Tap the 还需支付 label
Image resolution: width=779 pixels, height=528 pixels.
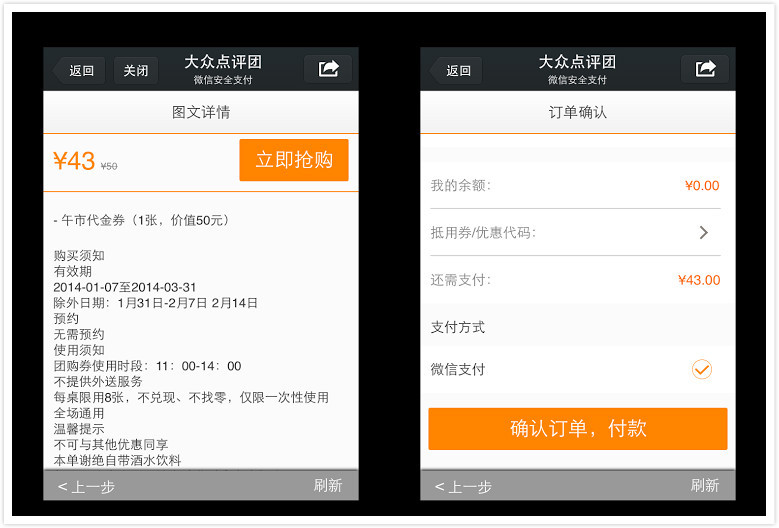461,280
